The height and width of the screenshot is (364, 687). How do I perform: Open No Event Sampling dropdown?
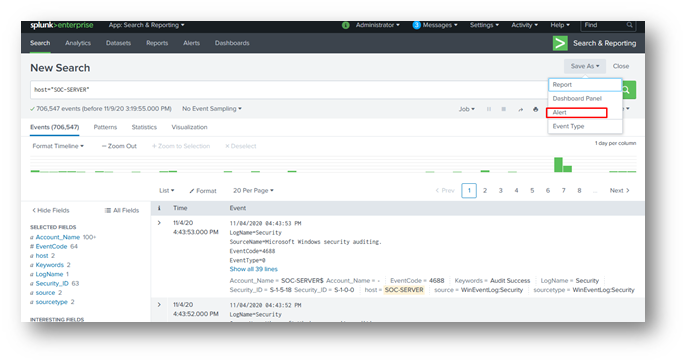point(212,109)
